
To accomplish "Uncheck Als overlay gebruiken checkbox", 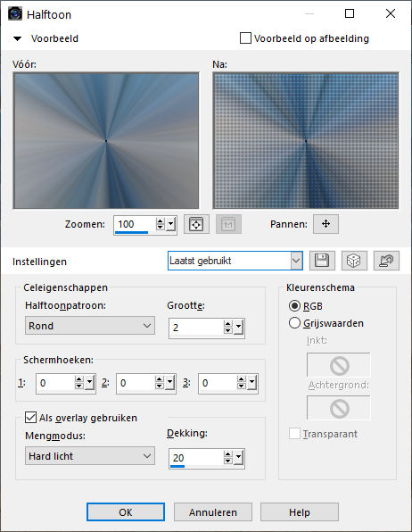I will [x=30, y=418].
